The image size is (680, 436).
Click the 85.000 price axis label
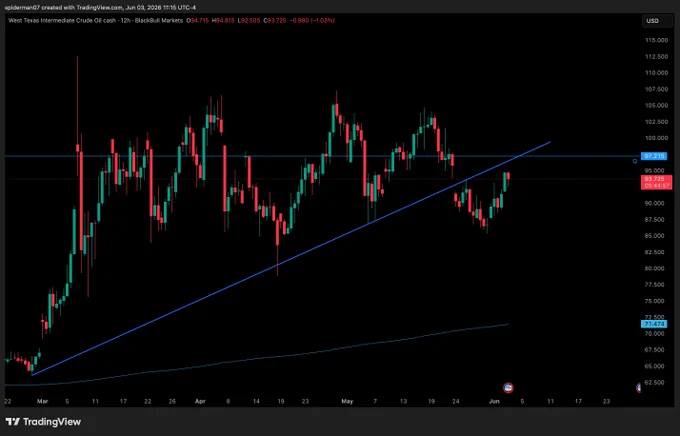coord(656,236)
